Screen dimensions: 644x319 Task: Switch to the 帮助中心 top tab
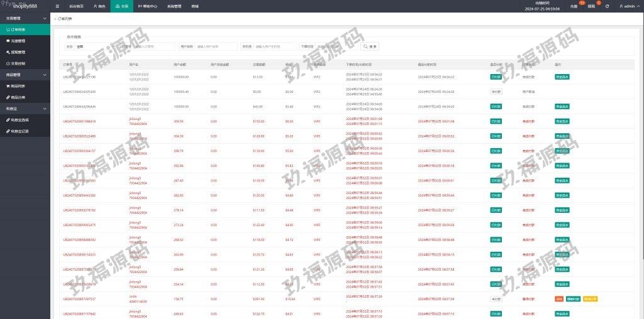(147, 6)
